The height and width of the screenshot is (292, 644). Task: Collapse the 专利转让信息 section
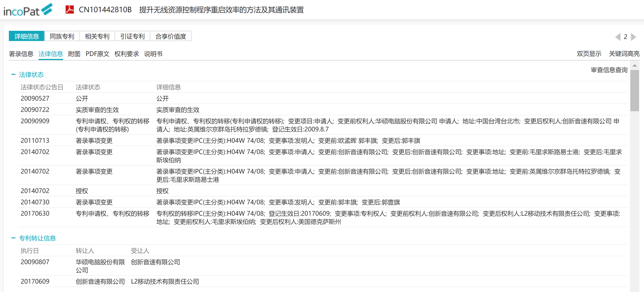coord(13,238)
